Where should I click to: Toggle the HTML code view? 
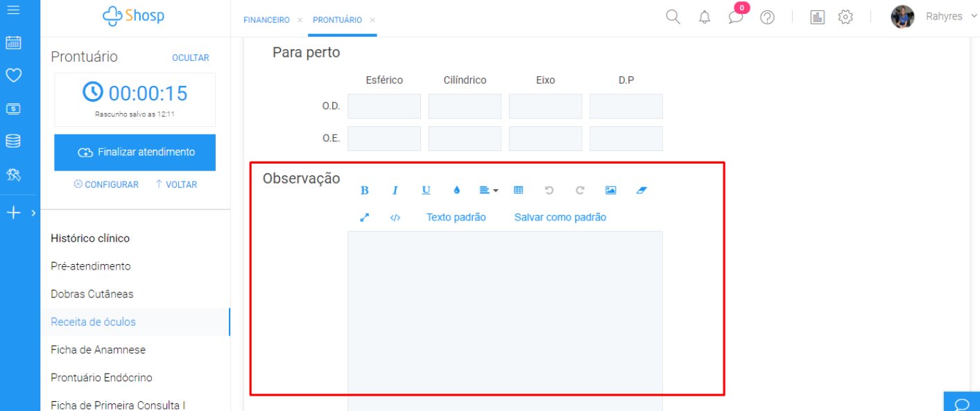(395, 218)
